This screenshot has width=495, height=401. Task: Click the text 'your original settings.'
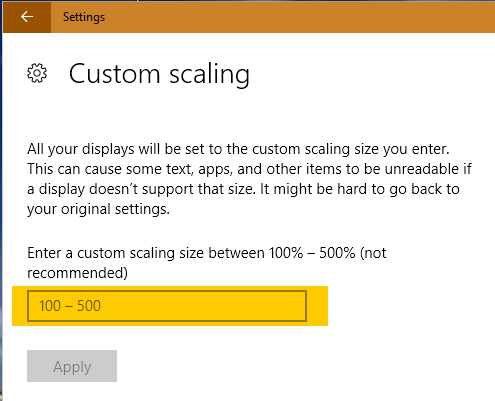[98, 209]
